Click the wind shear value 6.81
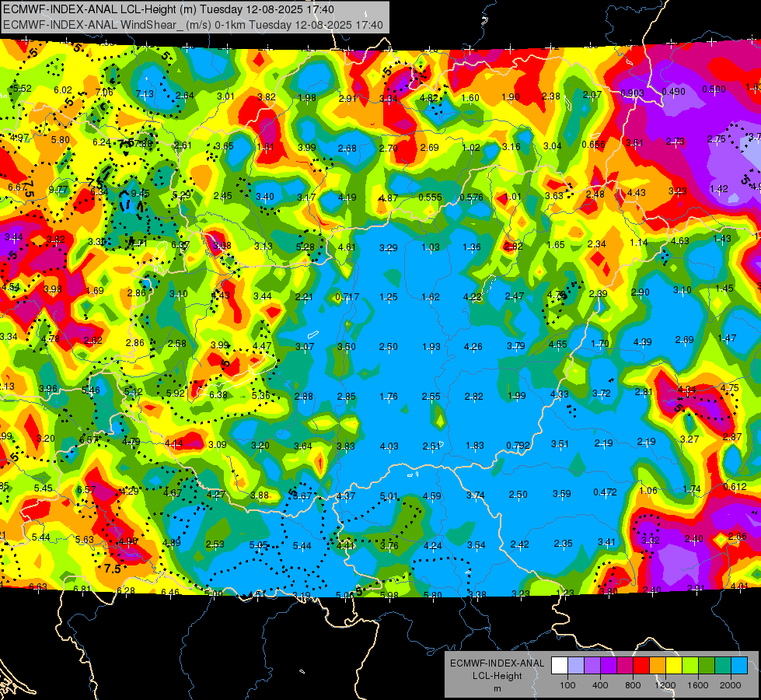This screenshot has height=700, width=761. tap(82, 590)
